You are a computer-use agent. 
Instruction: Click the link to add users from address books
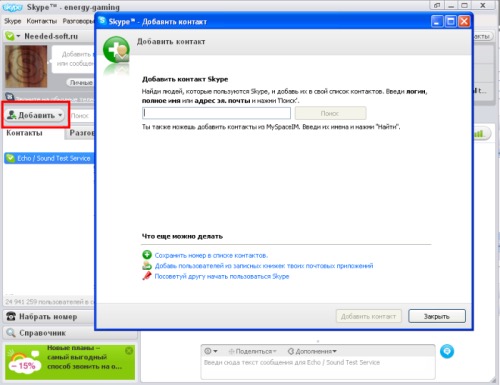[264, 266]
